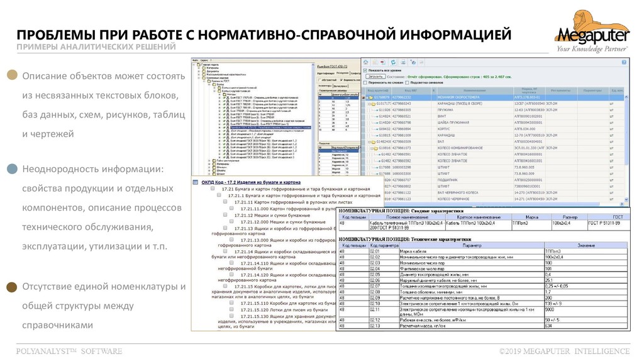Click the Расчетная масса, кг/км cell
The image size is (644, 362).
(x=472, y=326)
